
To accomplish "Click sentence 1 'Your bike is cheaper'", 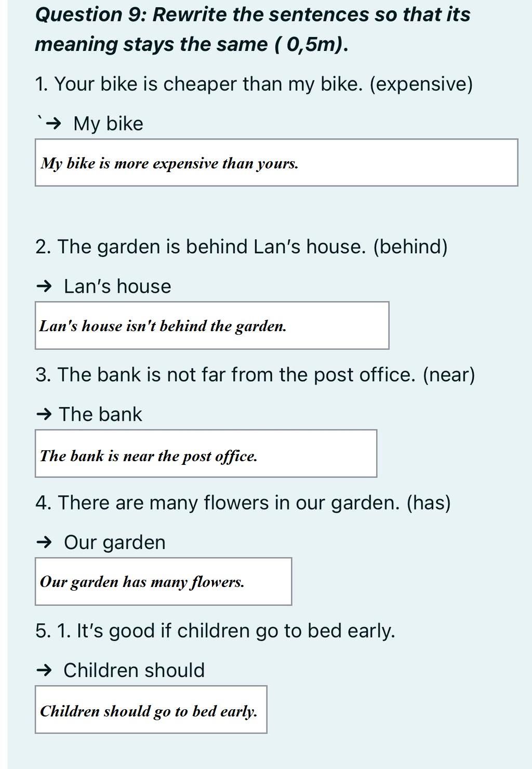I will tap(254, 84).
